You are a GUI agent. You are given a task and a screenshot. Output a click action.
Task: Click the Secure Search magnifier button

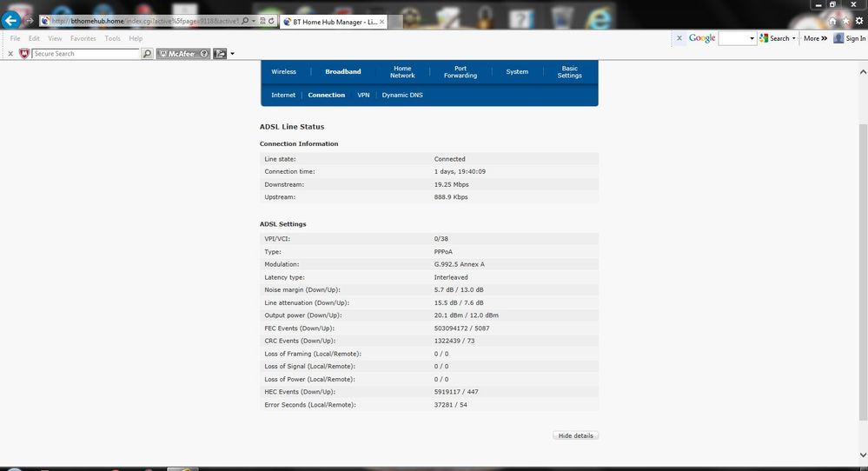pyautogui.click(x=147, y=54)
